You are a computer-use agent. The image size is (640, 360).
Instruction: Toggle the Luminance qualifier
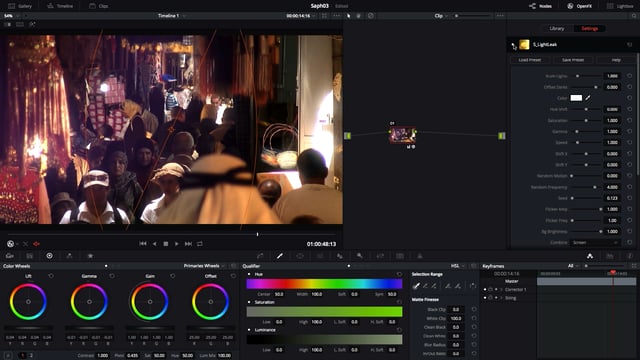point(249,330)
